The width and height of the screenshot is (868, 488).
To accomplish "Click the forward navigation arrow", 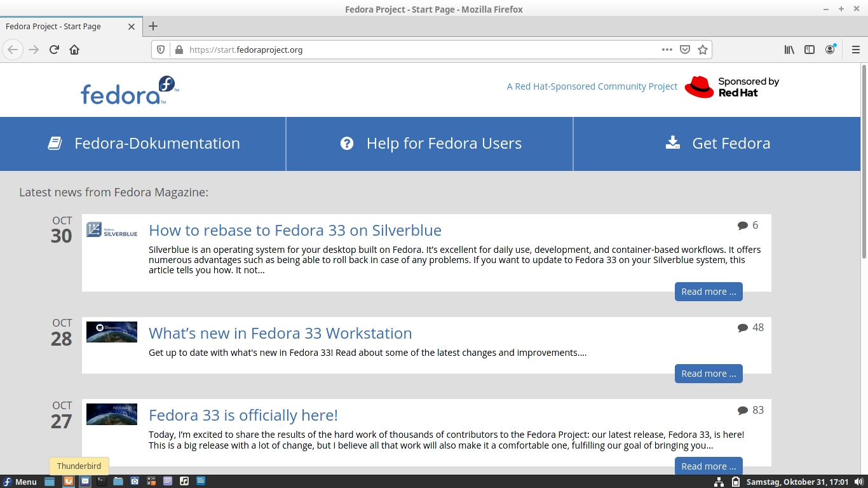I will 34,50.
